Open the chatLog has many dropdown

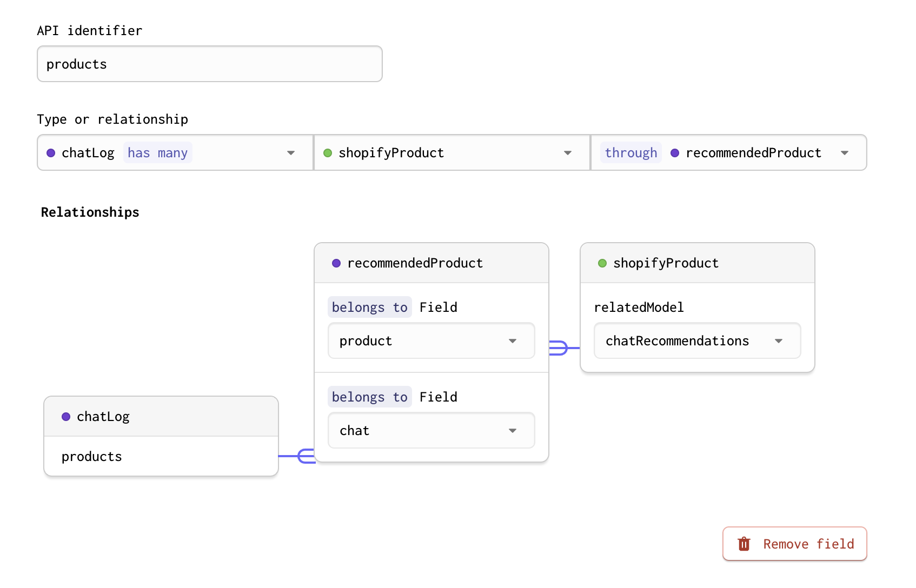[175, 152]
